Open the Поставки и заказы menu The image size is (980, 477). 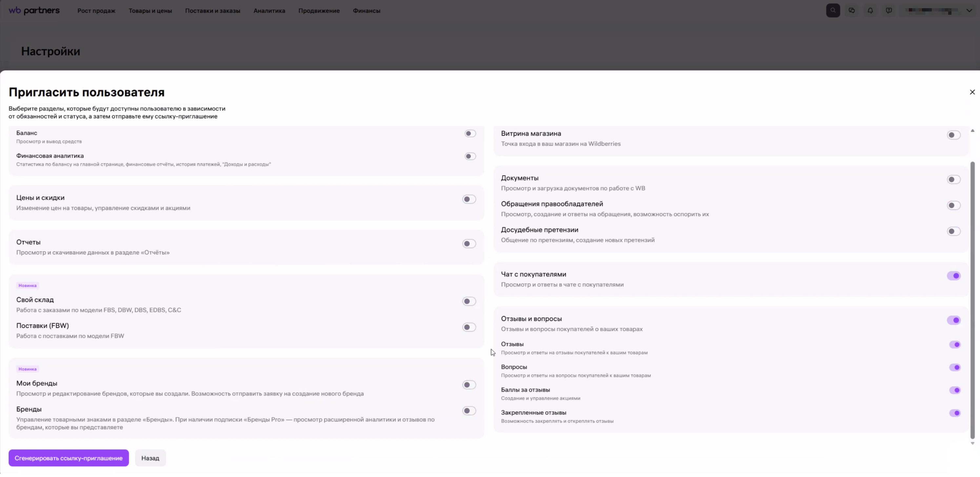pyautogui.click(x=213, y=10)
